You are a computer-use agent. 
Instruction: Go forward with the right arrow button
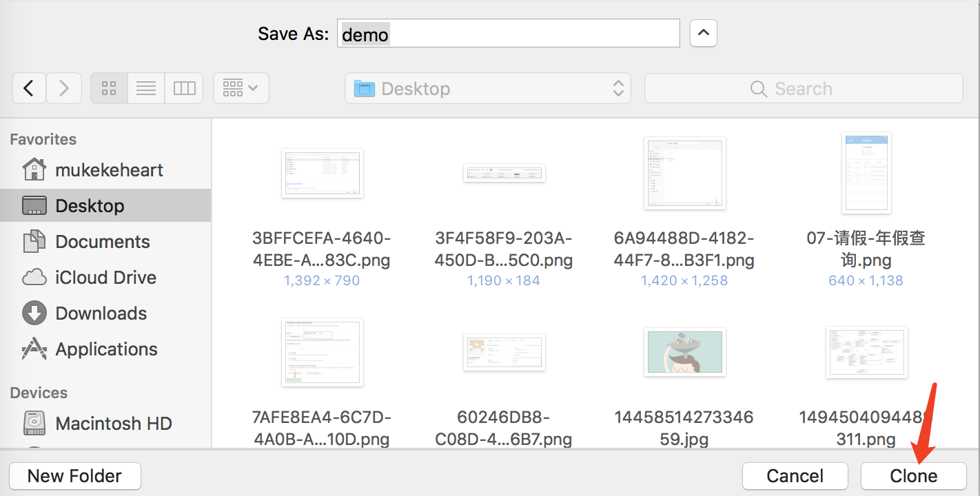point(64,88)
